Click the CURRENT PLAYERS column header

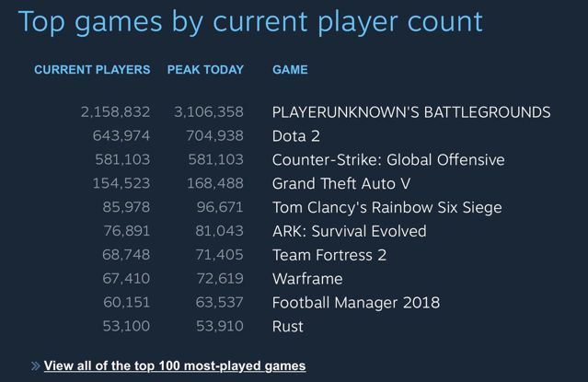(x=92, y=69)
